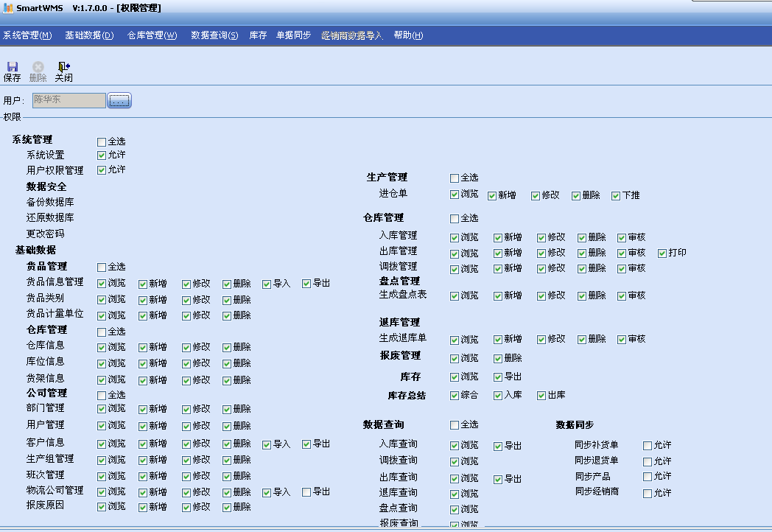
Task: Toggle 允许 checkbox for 系统设置
Action: [102, 155]
